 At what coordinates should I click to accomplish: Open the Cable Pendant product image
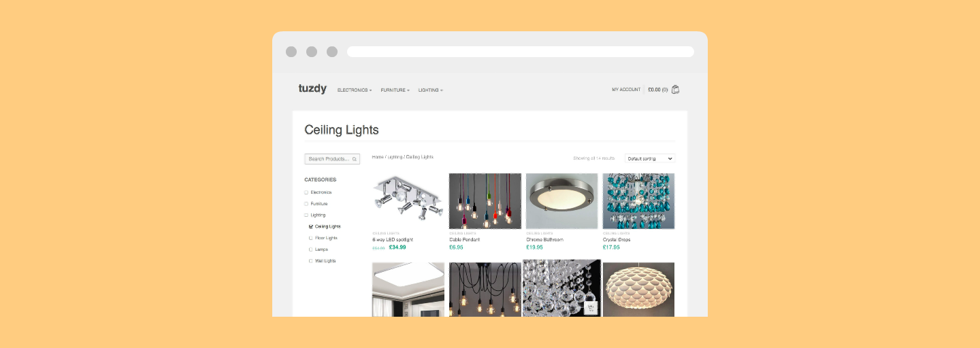[x=485, y=201]
